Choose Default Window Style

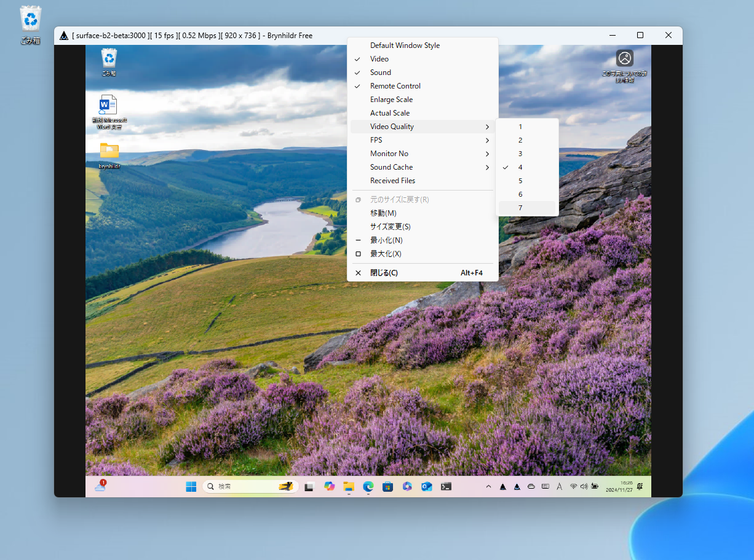tap(423, 45)
